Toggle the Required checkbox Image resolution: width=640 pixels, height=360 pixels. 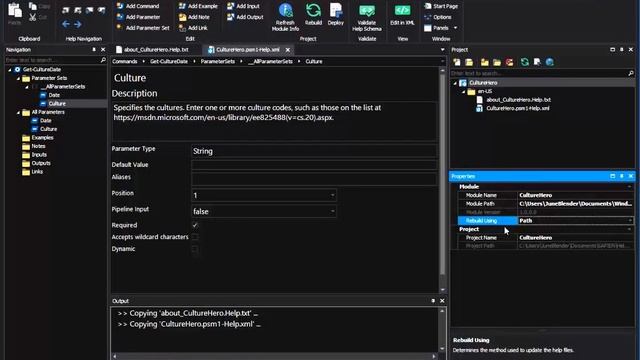coord(195,225)
